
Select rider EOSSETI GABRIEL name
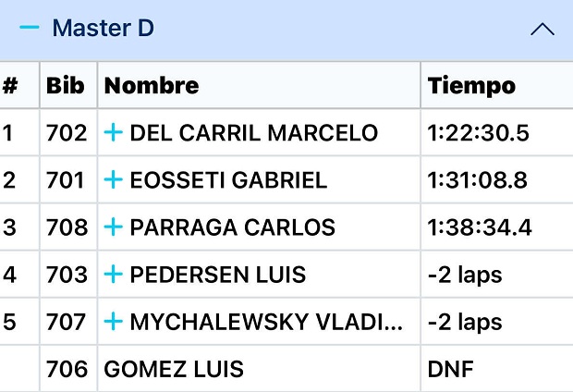[228, 180]
